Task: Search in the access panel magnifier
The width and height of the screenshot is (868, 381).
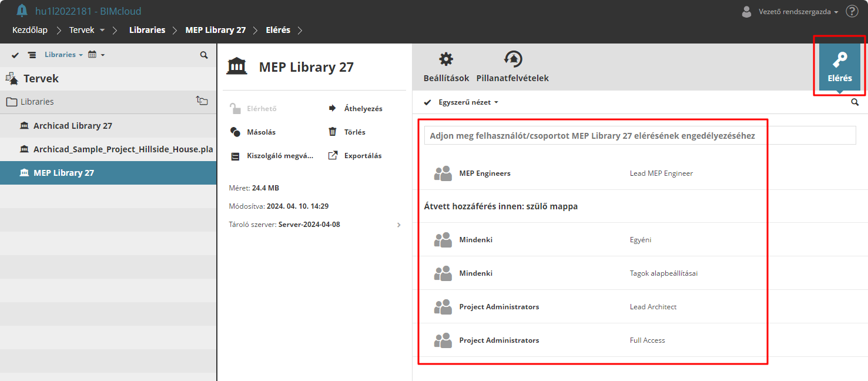Action: pos(854,102)
